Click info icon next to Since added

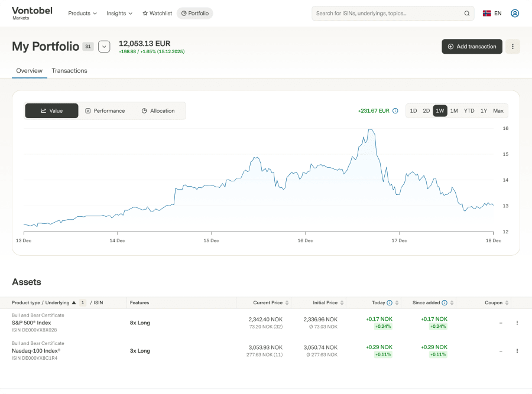(445, 303)
